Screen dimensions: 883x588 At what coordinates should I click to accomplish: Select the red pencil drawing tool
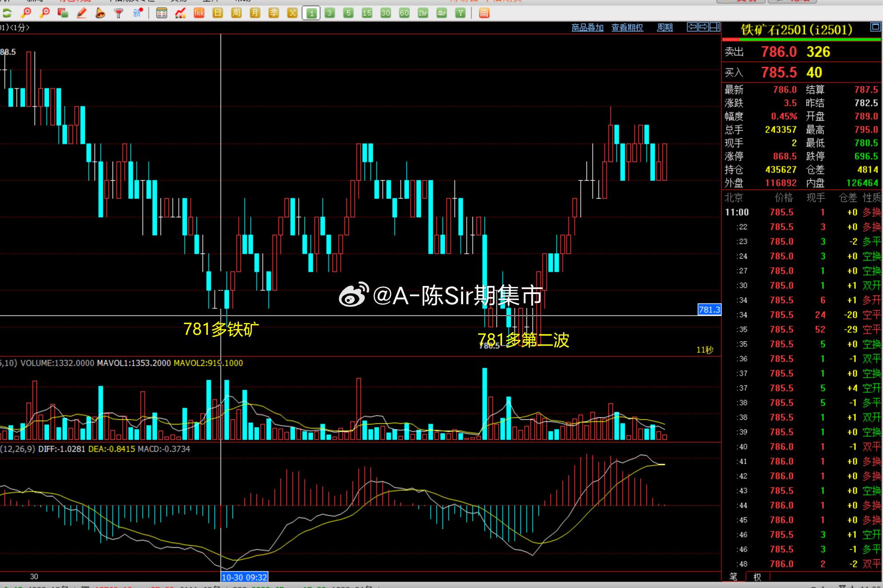81,13
